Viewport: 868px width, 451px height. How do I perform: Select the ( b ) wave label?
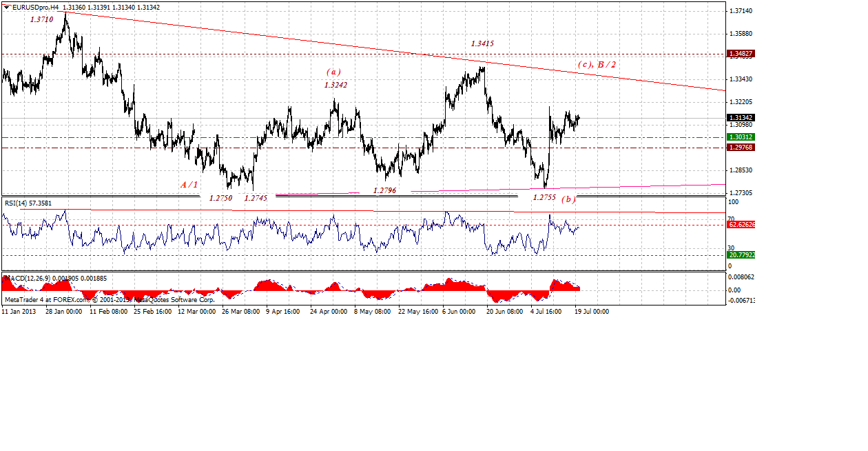pos(568,199)
